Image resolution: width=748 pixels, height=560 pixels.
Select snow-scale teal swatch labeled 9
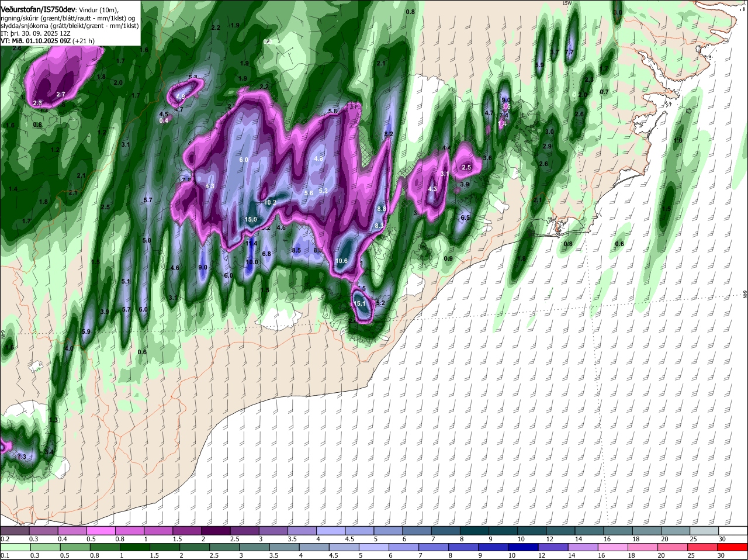click(x=503, y=531)
